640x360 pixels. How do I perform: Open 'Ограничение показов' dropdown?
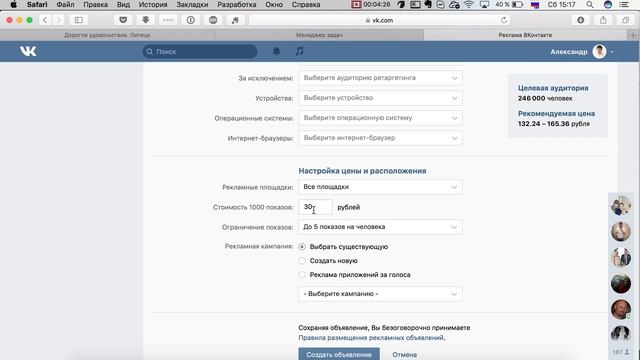pyautogui.click(x=380, y=227)
